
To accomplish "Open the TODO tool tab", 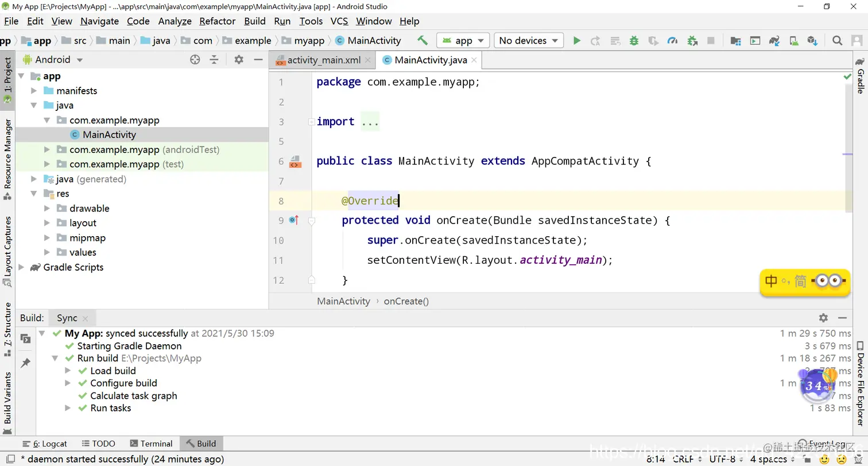I will pos(98,444).
